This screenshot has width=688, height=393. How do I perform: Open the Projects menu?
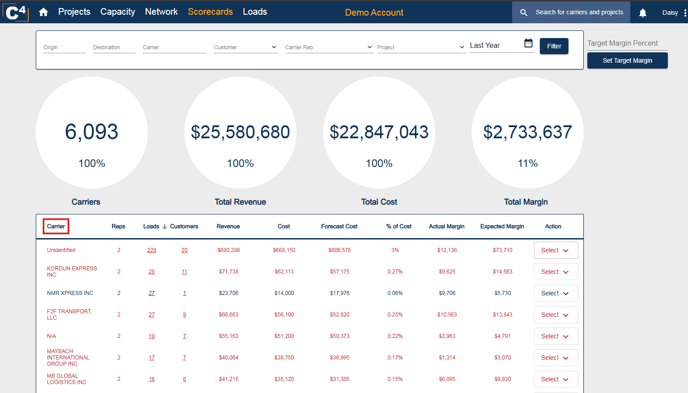[x=74, y=12]
